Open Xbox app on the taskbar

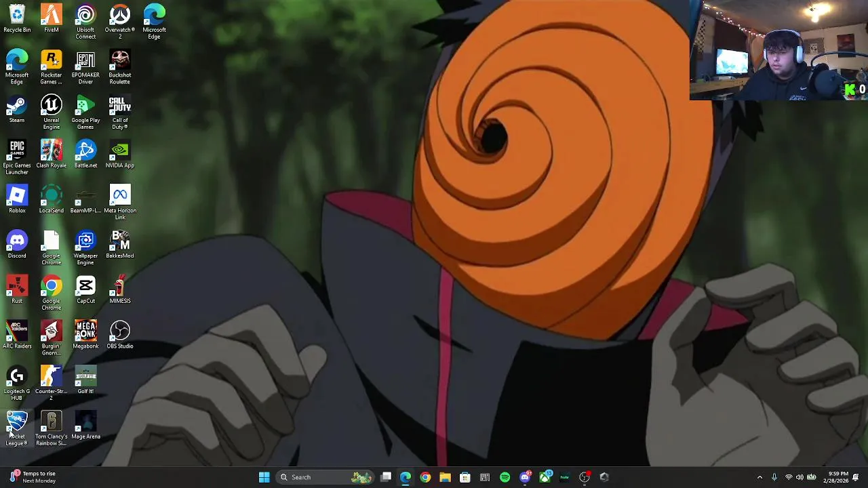[x=545, y=477]
